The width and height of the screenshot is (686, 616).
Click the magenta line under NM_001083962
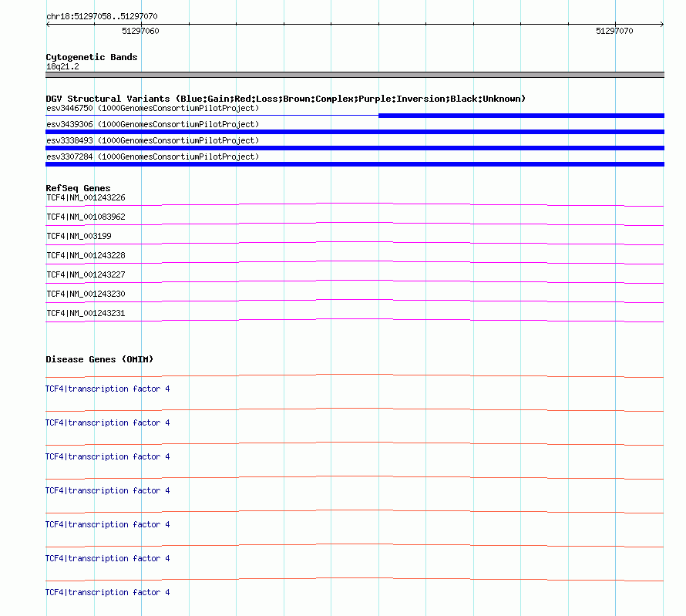pos(355,224)
